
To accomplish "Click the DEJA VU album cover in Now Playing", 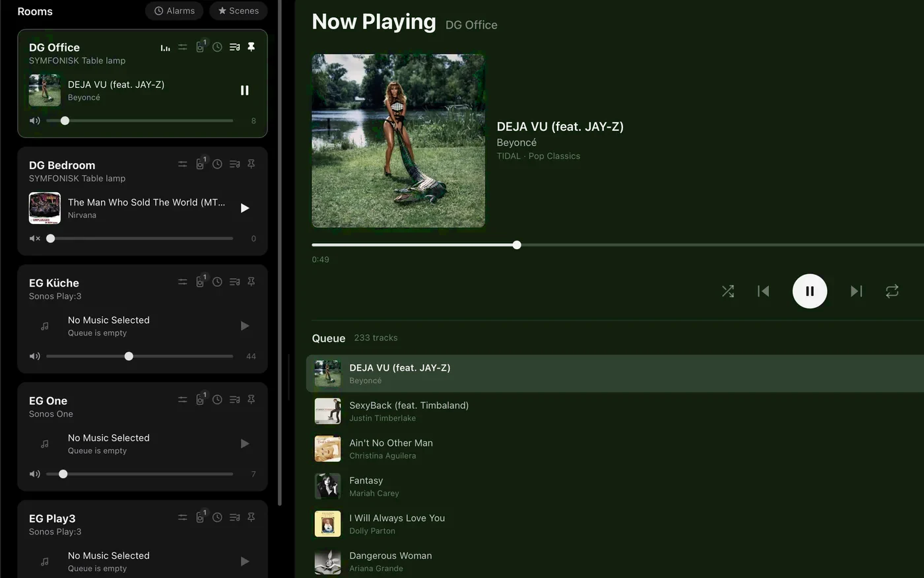I will pos(399,141).
